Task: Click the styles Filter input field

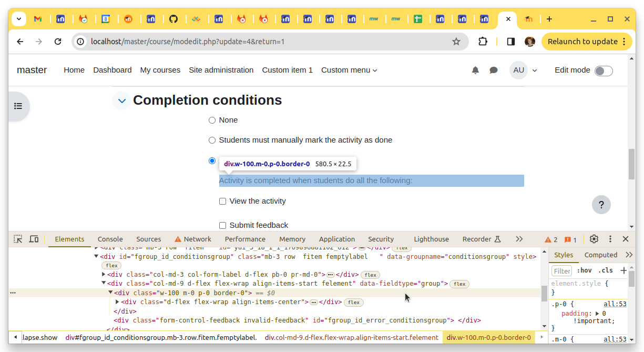Action: (561, 271)
